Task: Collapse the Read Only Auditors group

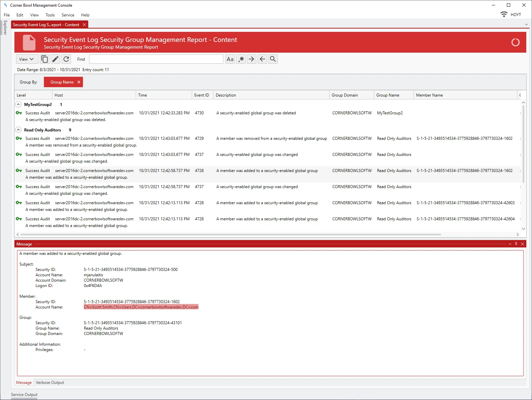Action: pos(18,130)
